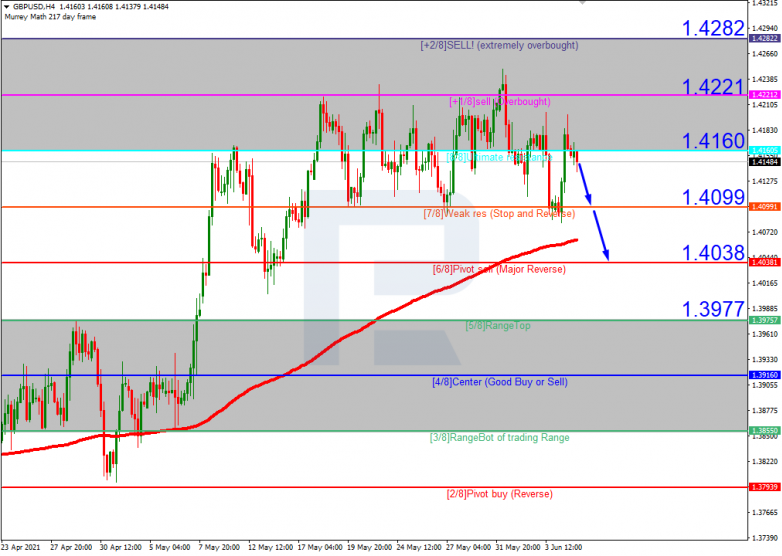
Task: Click the '7 May 20:00' time label
Action: coord(219,548)
